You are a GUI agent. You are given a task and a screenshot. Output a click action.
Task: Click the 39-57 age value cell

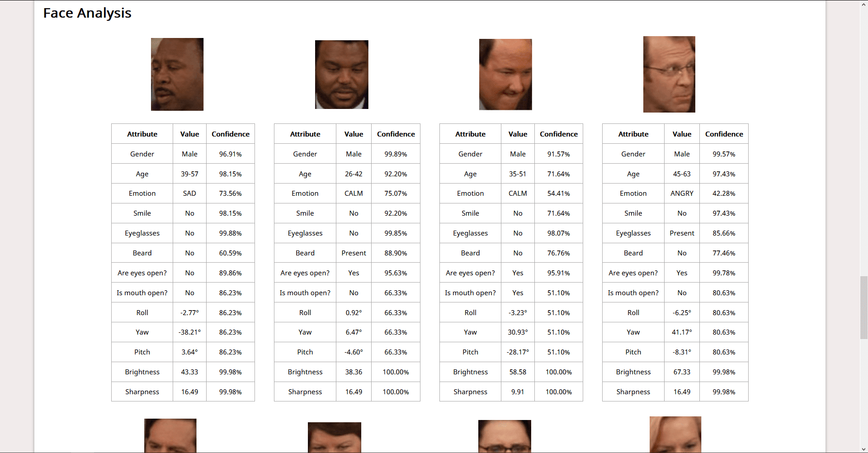[x=189, y=174]
